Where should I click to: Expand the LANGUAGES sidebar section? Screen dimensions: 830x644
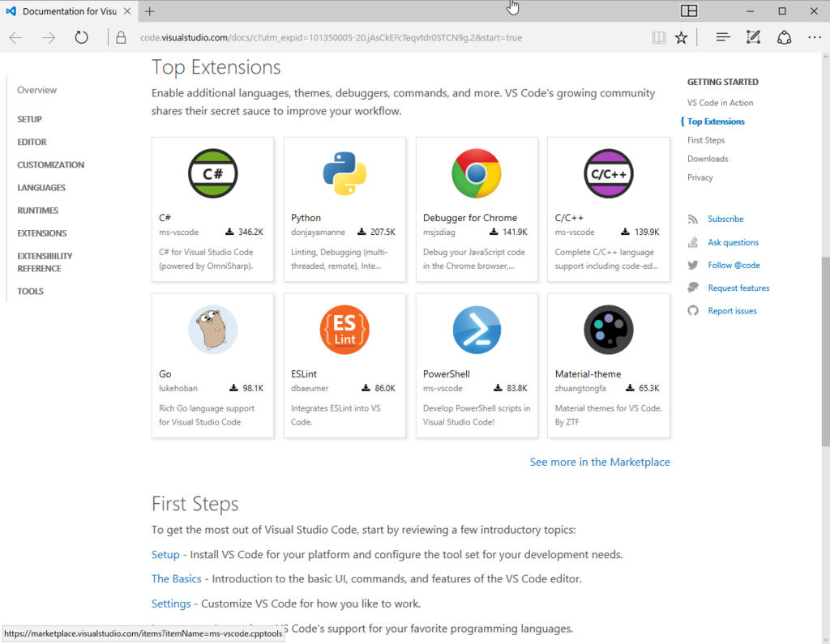pyautogui.click(x=41, y=187)
